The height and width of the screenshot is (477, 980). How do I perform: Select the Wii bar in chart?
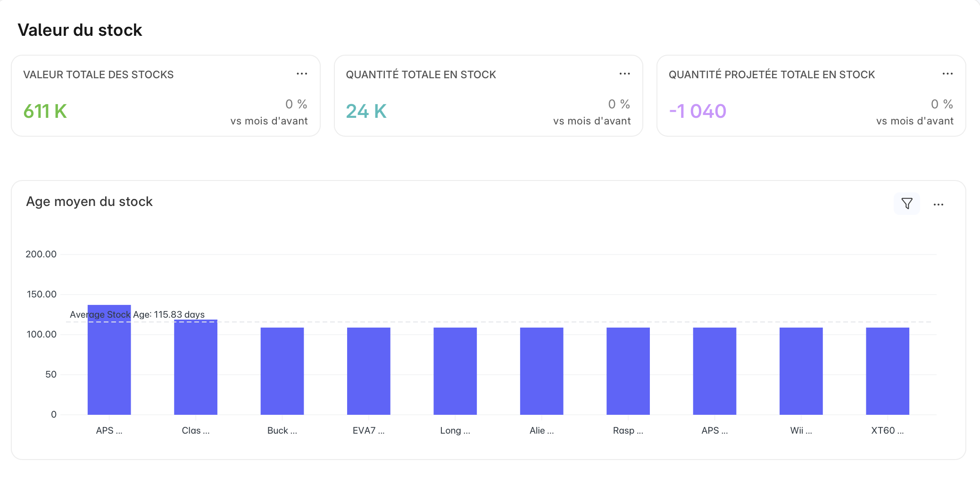(x=801, y=371)
